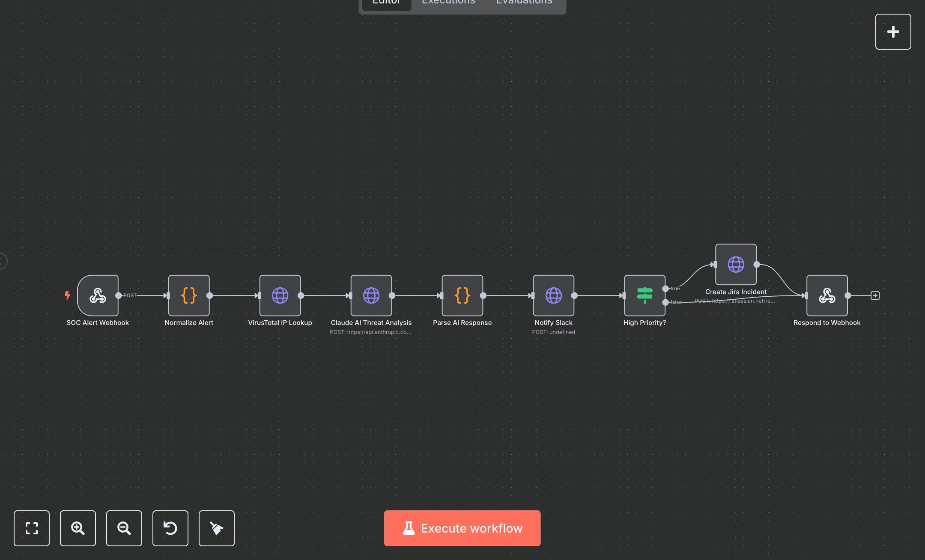Select the Respond to Webhook node
Viewport: 925px width, 560px height.
click(x=827, y=295)
